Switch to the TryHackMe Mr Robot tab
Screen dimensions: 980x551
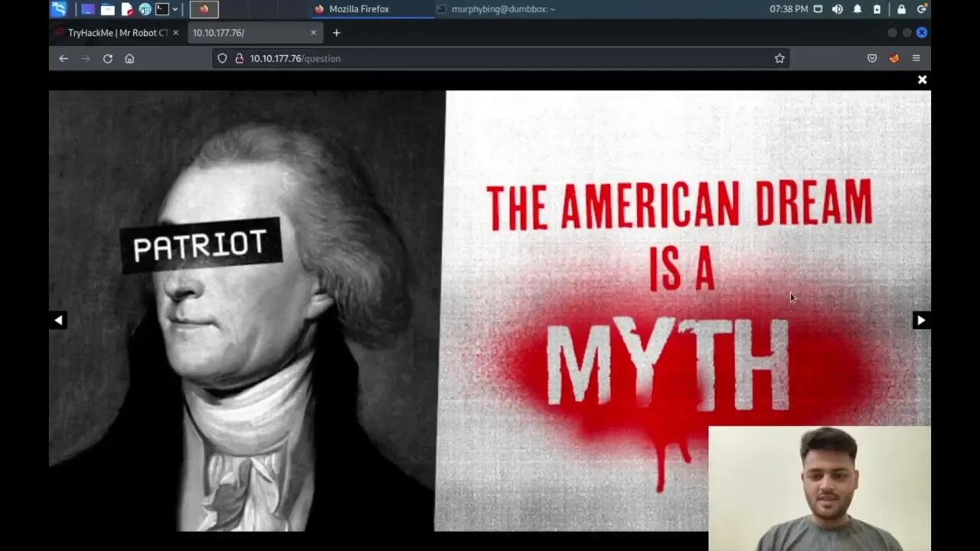coord(115,32)
